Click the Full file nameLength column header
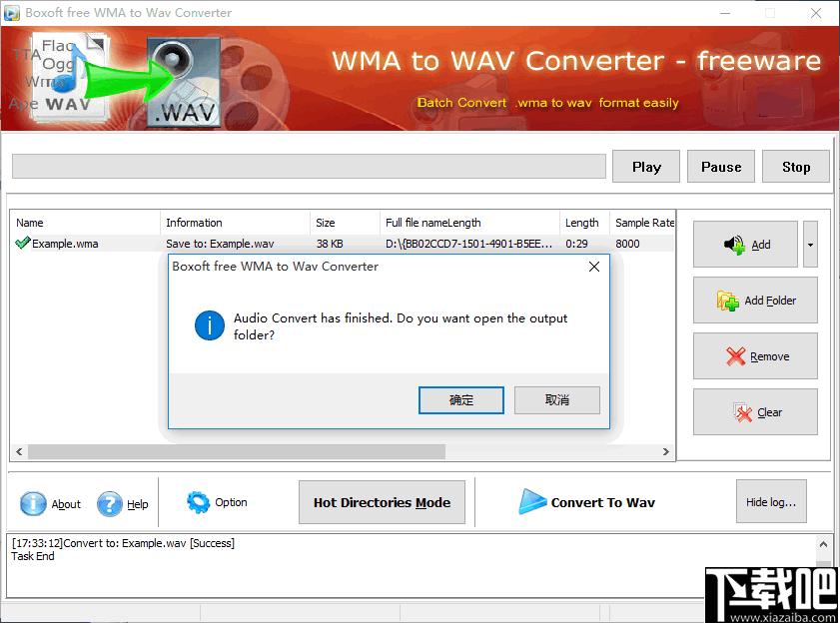The width and height of the screenshot is (840, 623). (469, 223)
